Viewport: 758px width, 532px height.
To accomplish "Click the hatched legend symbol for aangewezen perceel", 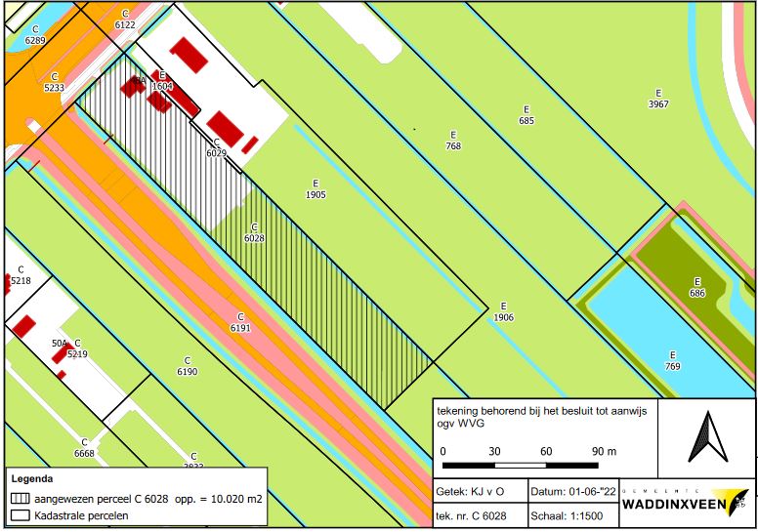I will click(x=19, y=498).
